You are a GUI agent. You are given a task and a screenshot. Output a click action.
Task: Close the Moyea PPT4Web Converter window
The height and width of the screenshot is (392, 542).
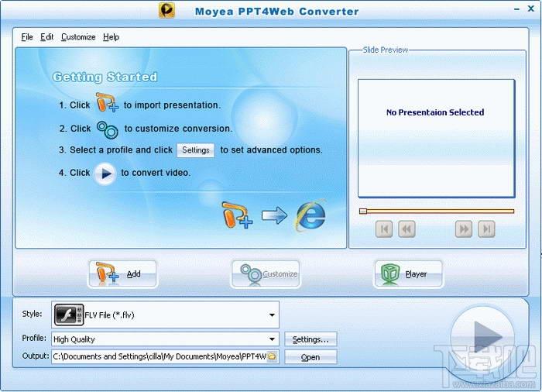[531, 9]
